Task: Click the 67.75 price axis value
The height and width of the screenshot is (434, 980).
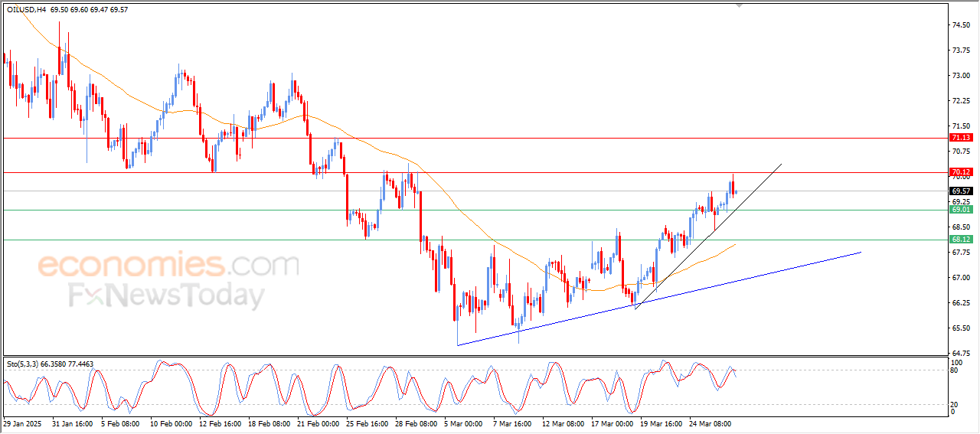Action: click(x=962, y=253)
